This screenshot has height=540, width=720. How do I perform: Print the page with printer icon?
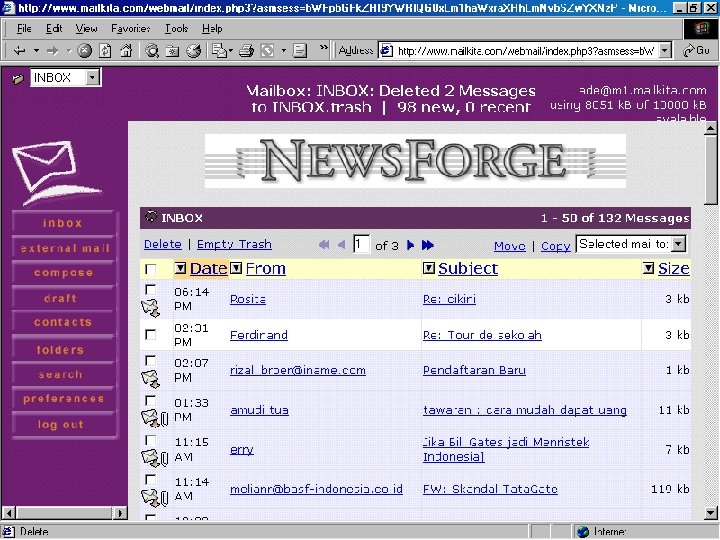(247, 51)
